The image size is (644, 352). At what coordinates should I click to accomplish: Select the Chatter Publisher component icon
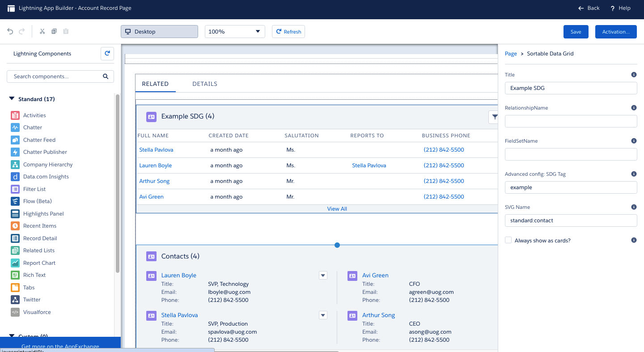[x=15, y=152]
